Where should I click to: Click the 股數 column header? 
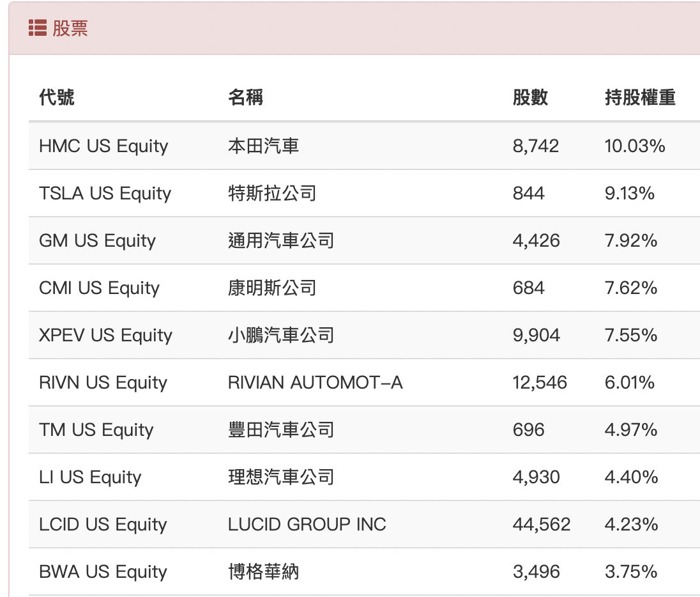pos(530,97)
